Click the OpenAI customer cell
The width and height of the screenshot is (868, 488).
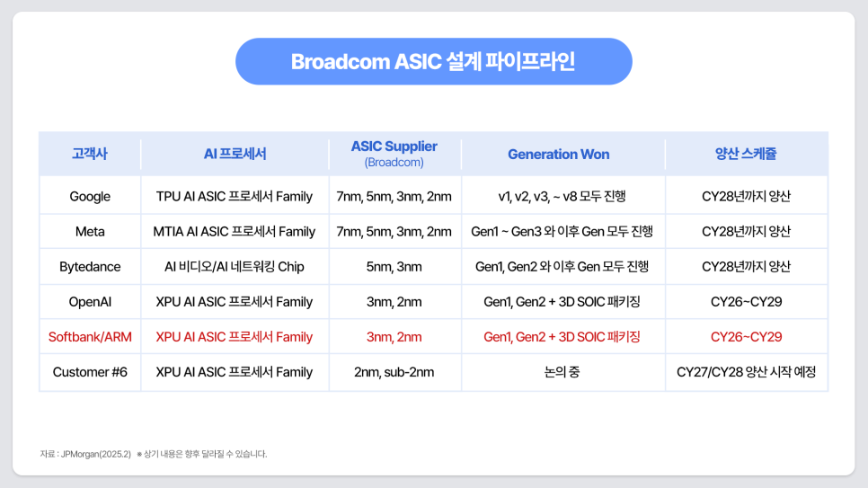click(90, 302)
